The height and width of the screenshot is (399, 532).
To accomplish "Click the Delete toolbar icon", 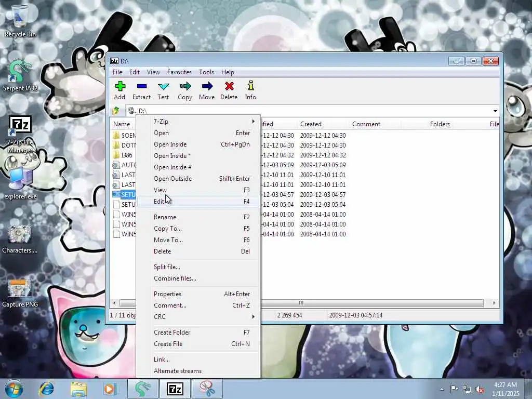I will 229,90.
